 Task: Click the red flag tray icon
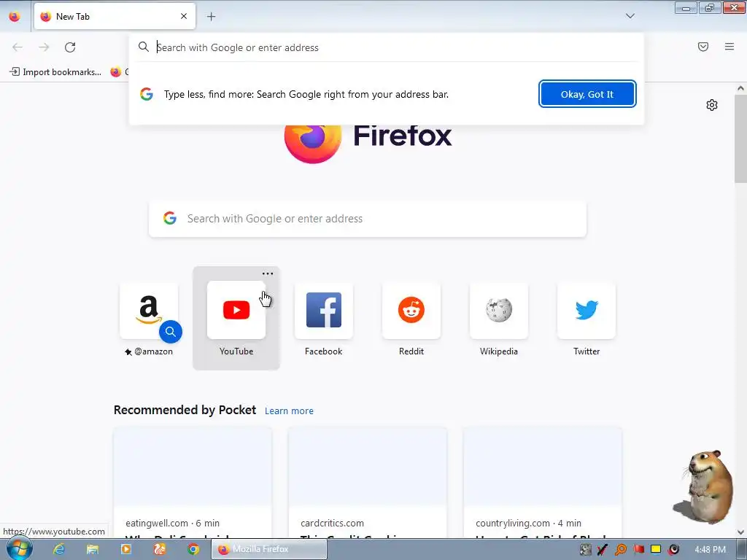[x=638, y=549]
